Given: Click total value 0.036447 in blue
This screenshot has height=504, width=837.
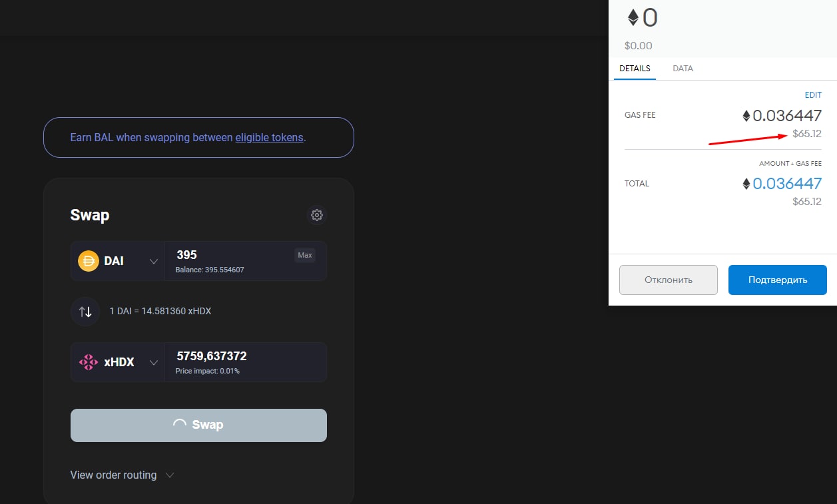Looking at the screenshot, I should click(787, 184).
